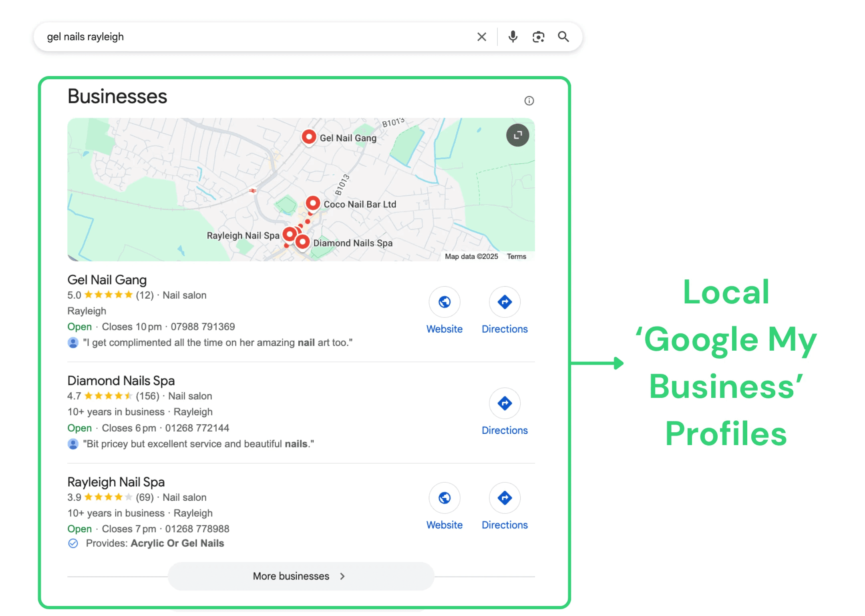Click 'Closes 10 pm' hours for Gel Nail Gang
865x616 pixels.
(132, 327)
